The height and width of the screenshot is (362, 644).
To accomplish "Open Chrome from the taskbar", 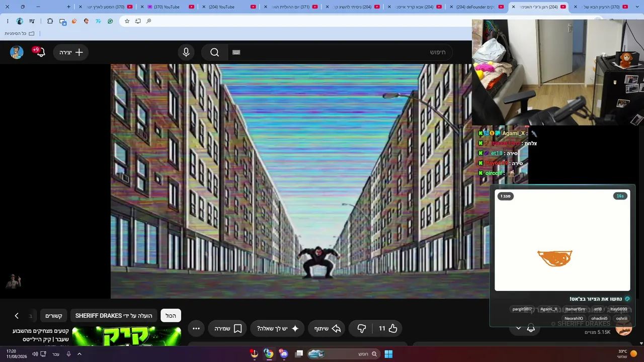I will (269, 354).
